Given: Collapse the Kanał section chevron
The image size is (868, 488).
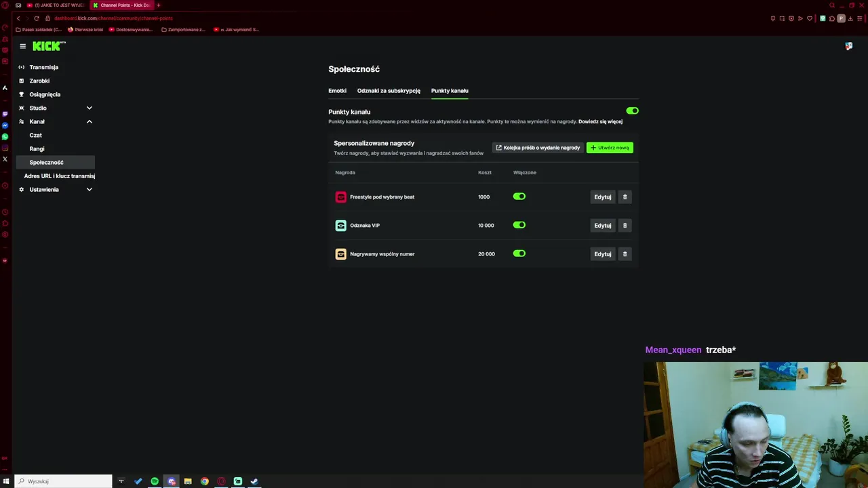Looking at the screenshot, I should click(x=89, y=121).
